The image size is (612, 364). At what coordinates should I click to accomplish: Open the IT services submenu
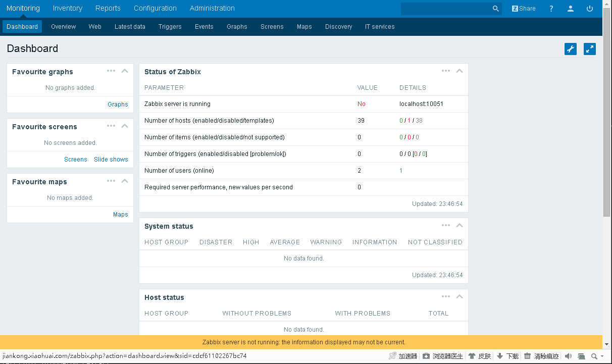[380, 27]
